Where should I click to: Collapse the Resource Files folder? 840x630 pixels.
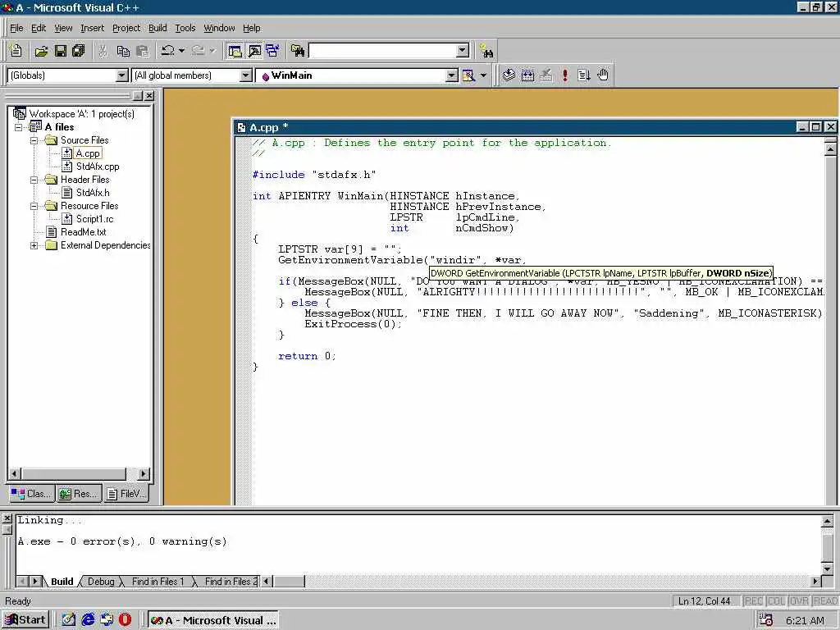[34, 206]
